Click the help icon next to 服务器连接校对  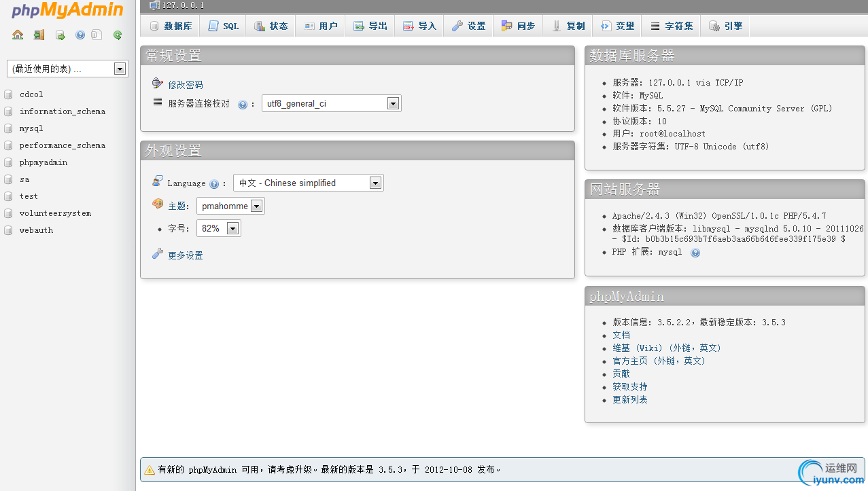[243, 105]
